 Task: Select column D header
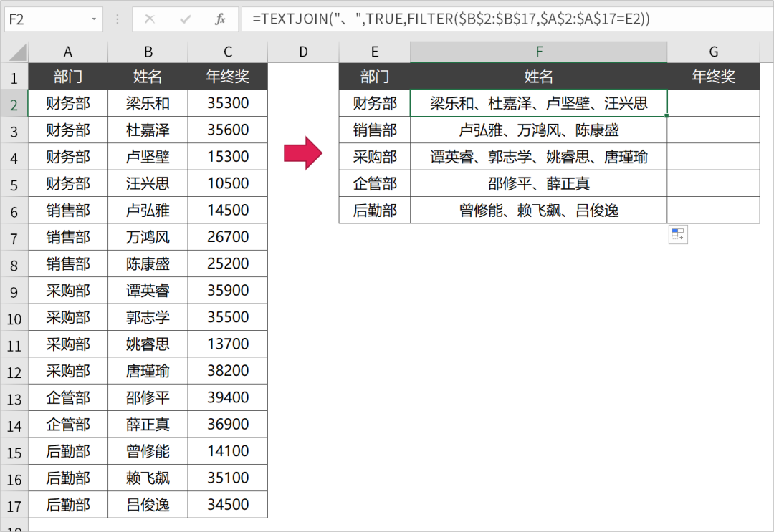303,52
